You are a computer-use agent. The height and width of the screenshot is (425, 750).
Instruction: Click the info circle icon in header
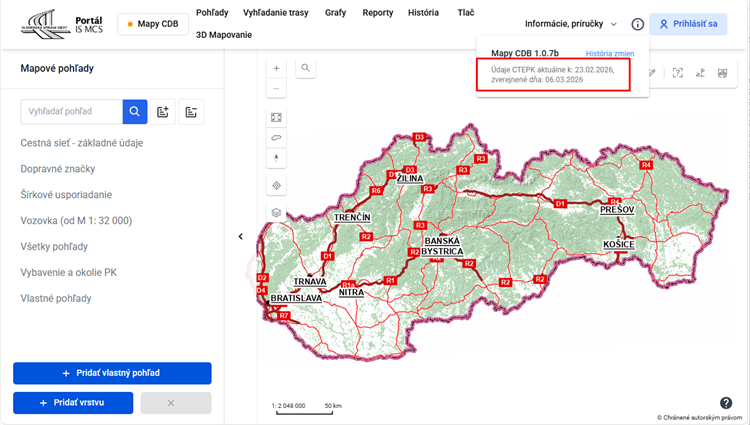coord(638,24)
